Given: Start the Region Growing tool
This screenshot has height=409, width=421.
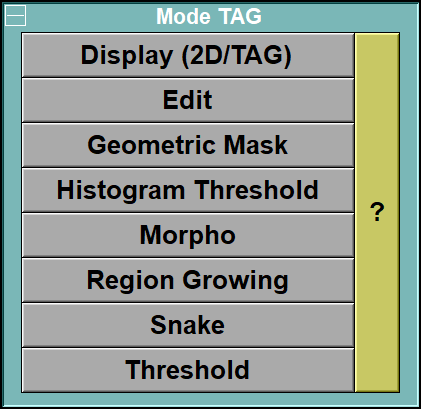Looking at the screenshot, I should (x=188, y=280).
